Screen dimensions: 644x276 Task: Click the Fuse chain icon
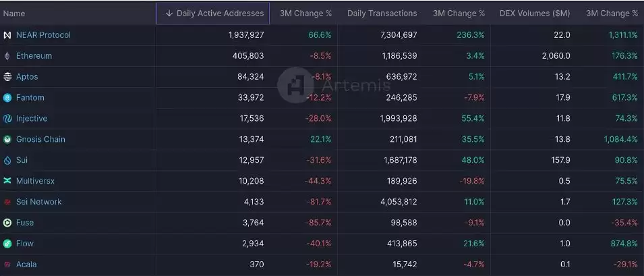coord(7,223)
